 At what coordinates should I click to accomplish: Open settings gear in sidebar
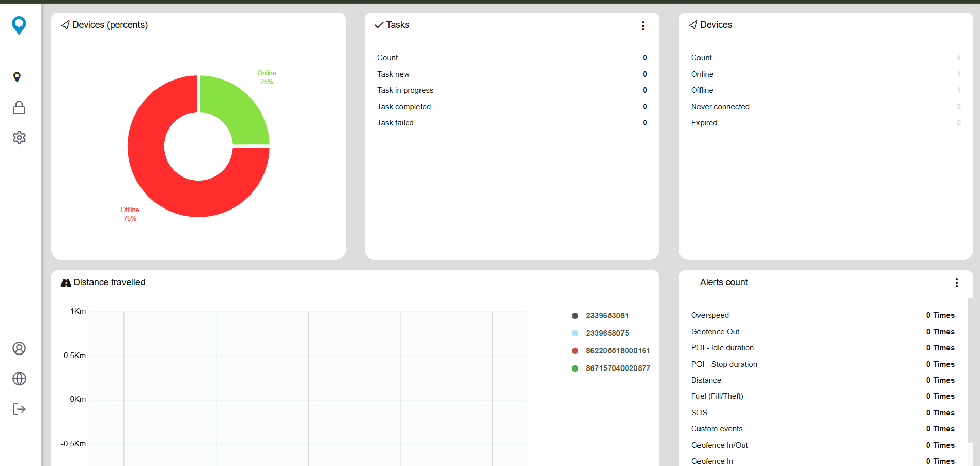point(19,138)
